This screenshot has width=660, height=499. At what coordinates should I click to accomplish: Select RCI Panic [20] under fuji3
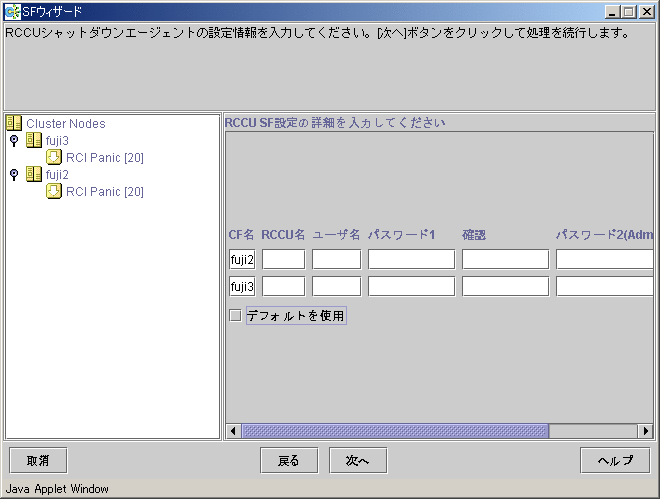[105, 157]
